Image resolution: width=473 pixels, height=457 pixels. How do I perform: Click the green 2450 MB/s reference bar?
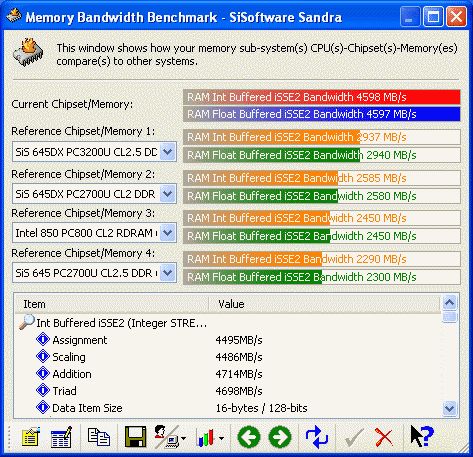pyautogui.click(x=322, y=236)
